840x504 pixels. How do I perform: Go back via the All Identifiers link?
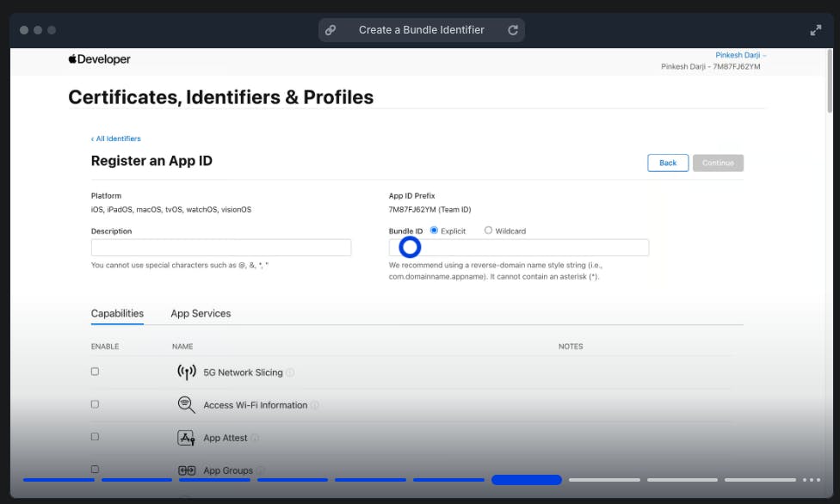tap(116, 138)
